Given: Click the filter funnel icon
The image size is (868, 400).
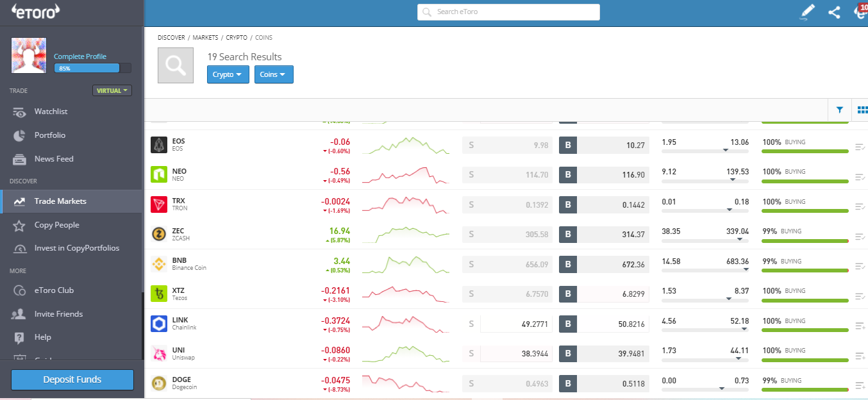Looking at the screenshot, I should tap(839, 110).
